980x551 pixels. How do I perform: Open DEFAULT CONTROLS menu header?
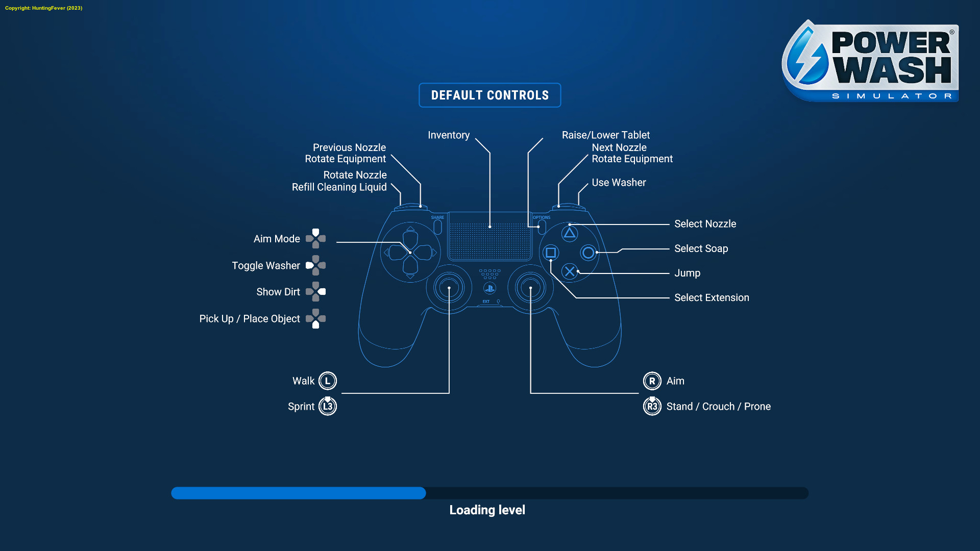tap(489, 95)
